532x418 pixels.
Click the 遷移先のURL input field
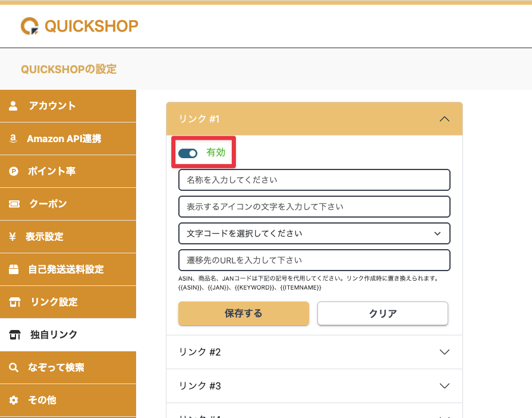[314, 260]
